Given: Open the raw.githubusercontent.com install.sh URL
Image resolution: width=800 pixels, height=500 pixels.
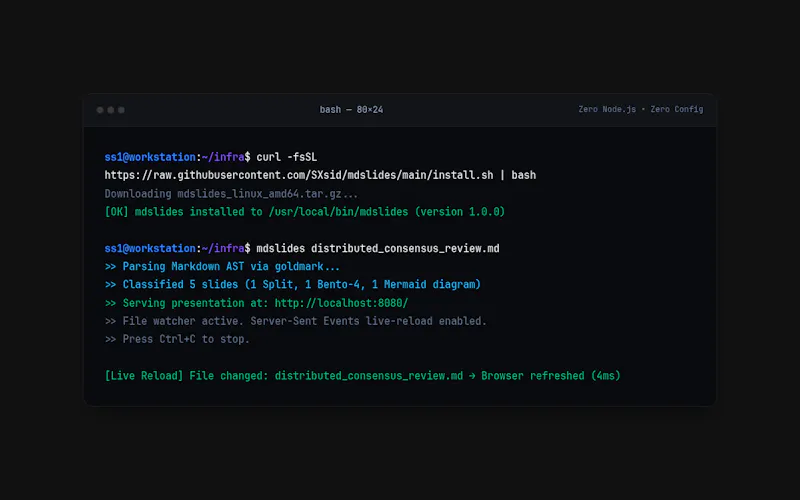Looking at the screenshot, I should tap(299, 175).
